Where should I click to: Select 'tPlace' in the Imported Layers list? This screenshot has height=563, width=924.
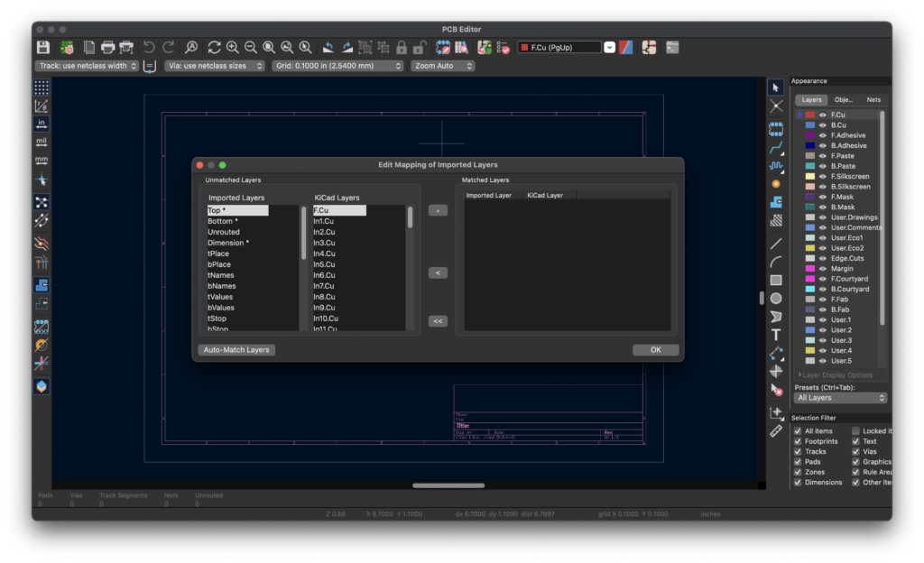tap(218, 254)
